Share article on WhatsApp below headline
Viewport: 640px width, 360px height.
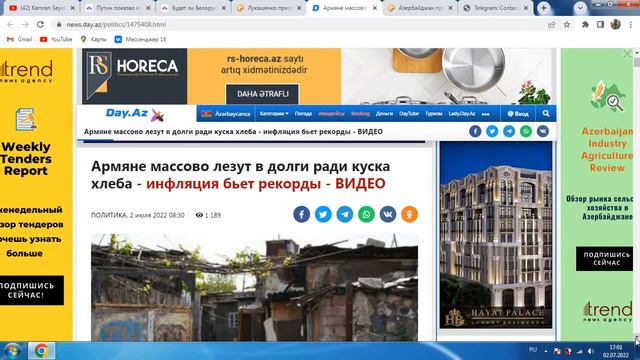[367, 214]
